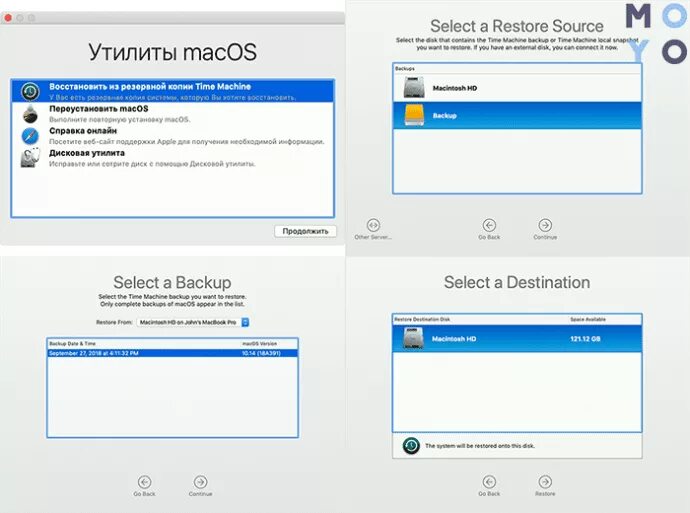
Task: Select Macintosh HD row in Restore Source list
Action: click(517, 88)
